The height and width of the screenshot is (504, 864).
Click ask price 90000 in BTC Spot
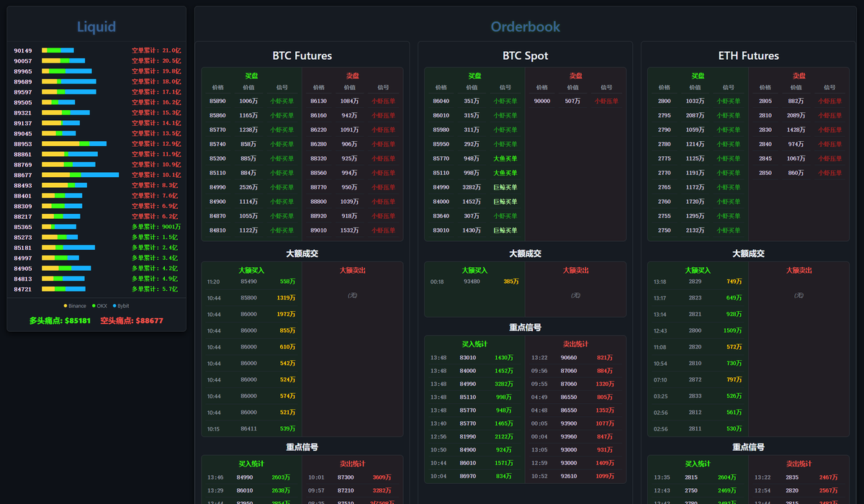(542, 101)
